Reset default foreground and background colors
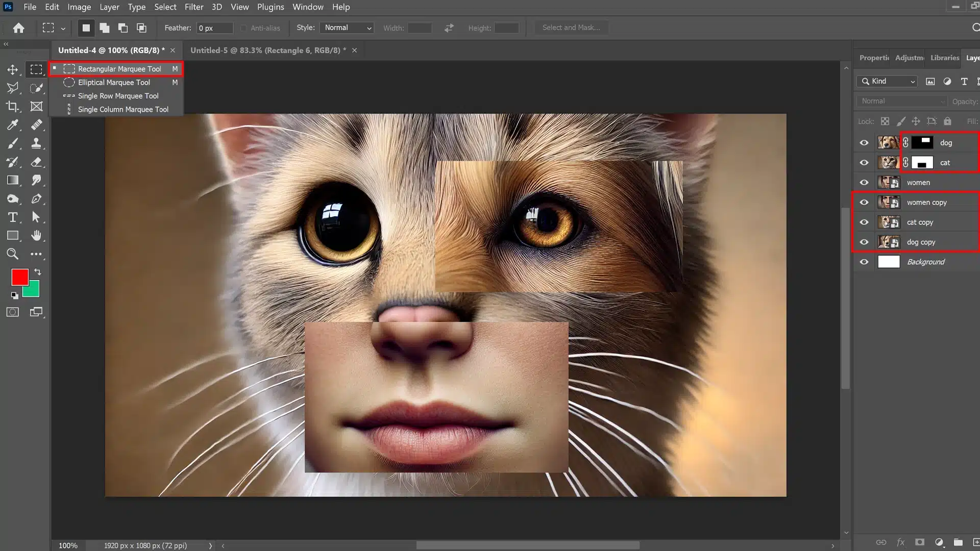The height and width of the screenshot is (551, 980). pyautogui.click(x=14, y=295)
